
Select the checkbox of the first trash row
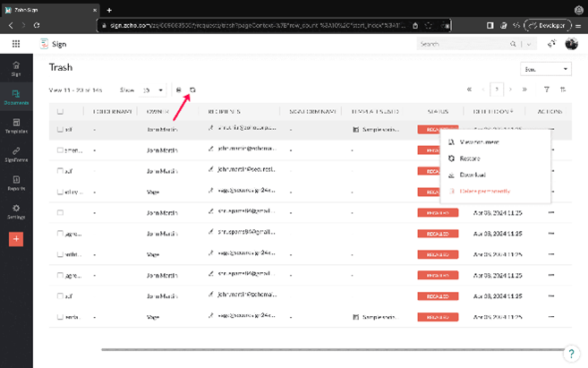[60, 129]
